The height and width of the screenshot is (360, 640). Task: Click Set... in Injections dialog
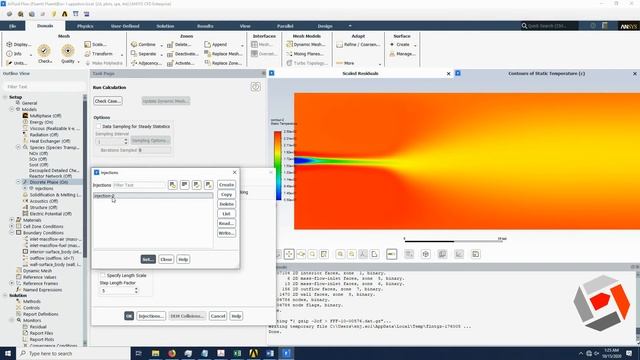[x=148, y=259]
